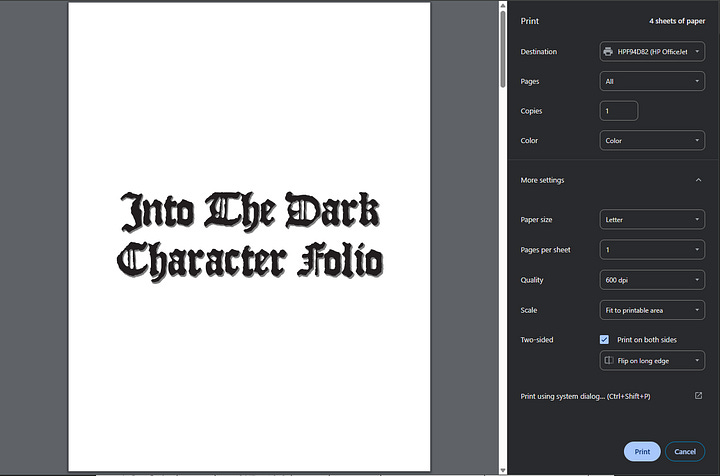
Task: Click the preview scrollbar thumb
Action: click(x=503, y=49)
